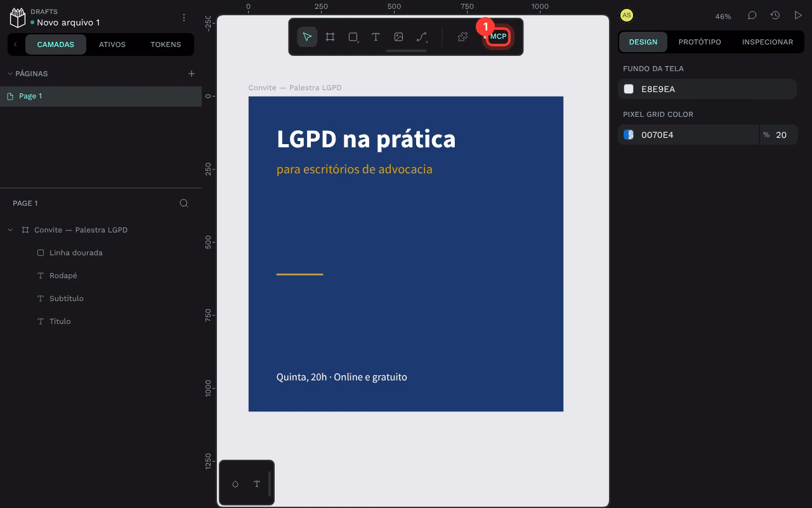The width and height of the screenshot is (812, 508).
Task: Start presentation with the play icon
Action: [798, 15]
